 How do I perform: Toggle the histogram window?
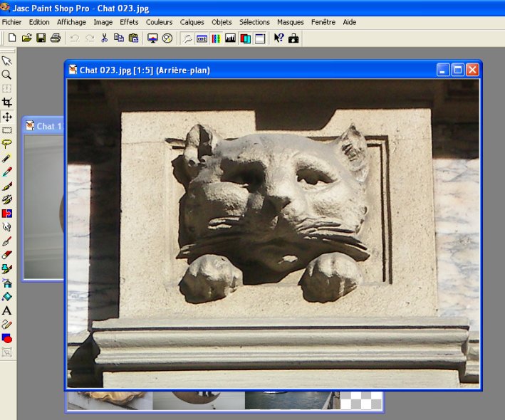231,38
